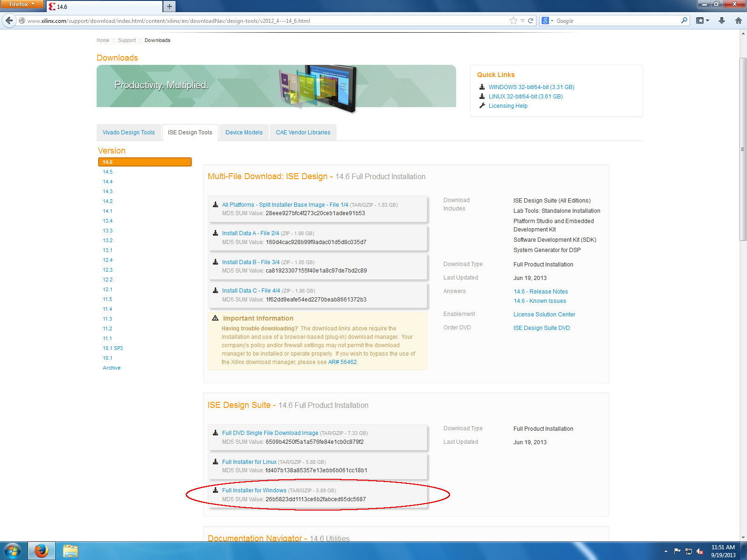Switch to the Vivado Design Tools tab

[129, 132]
